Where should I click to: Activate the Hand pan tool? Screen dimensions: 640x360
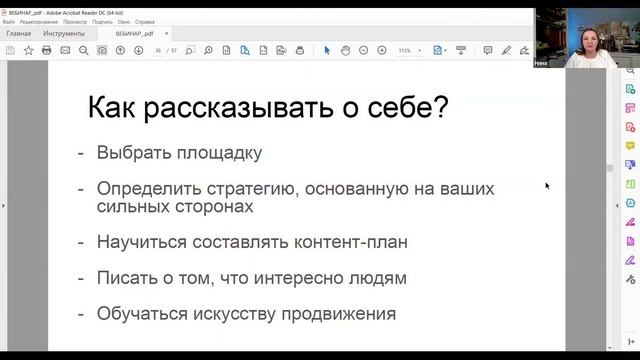(345, 50)
